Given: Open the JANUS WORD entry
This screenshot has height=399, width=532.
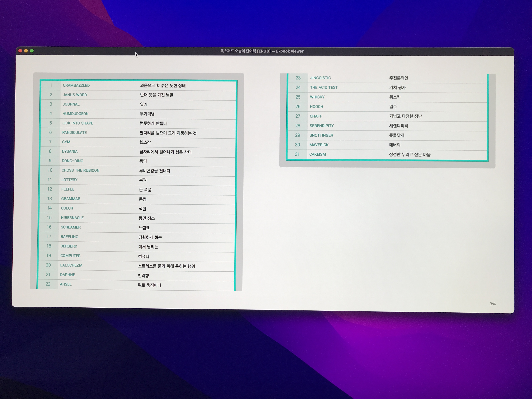Looking at the screenshot, I should point(75,95).
